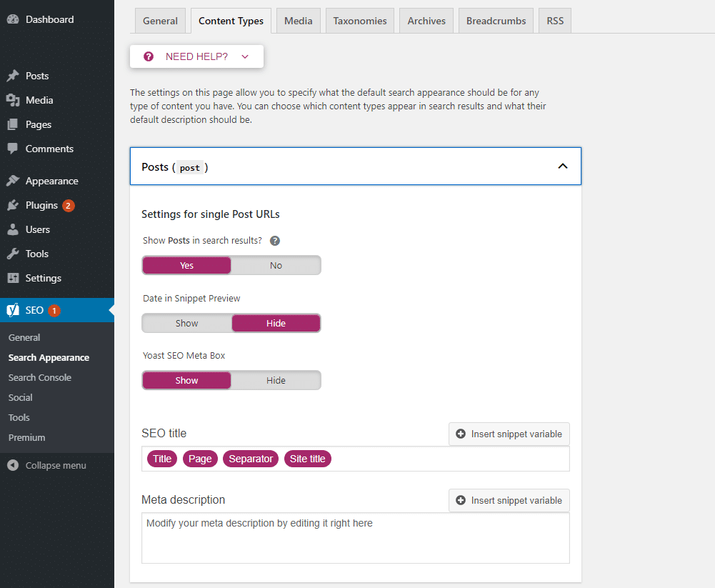
Task: Click the Users person icon
Action: [13, 229]
